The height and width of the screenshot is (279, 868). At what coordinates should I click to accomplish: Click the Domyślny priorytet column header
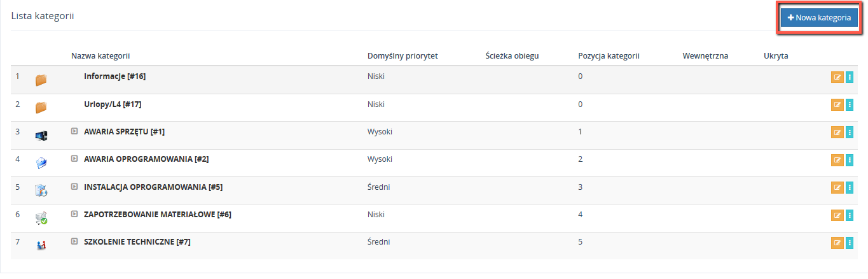click(x=403, y=56)
